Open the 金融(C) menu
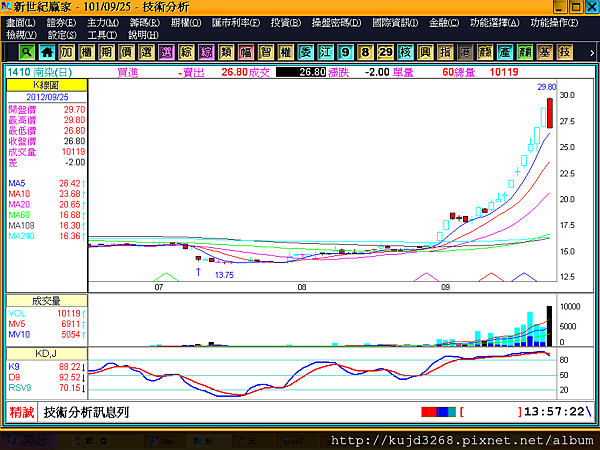The image size is (600, 450). [x=444, y=23]
